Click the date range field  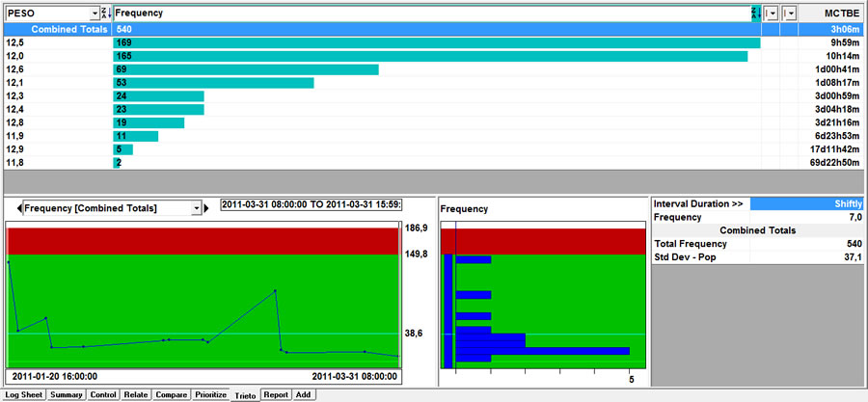[x=312, y=204]
